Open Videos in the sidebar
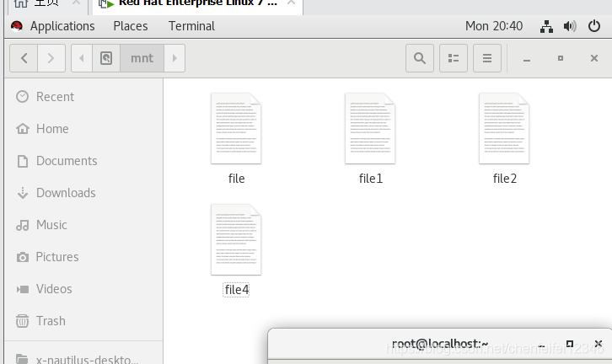The width and height of the screenshot is (612, 364). [x=83, y=288]
